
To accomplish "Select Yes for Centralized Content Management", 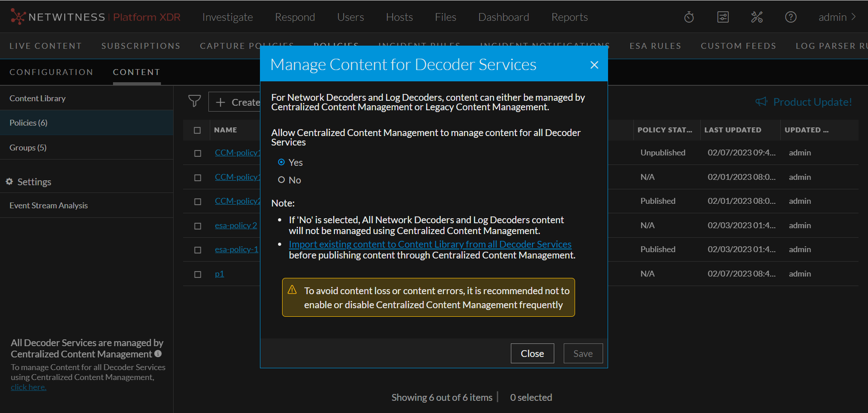I will pyautogui.click(x=281, y=162).
